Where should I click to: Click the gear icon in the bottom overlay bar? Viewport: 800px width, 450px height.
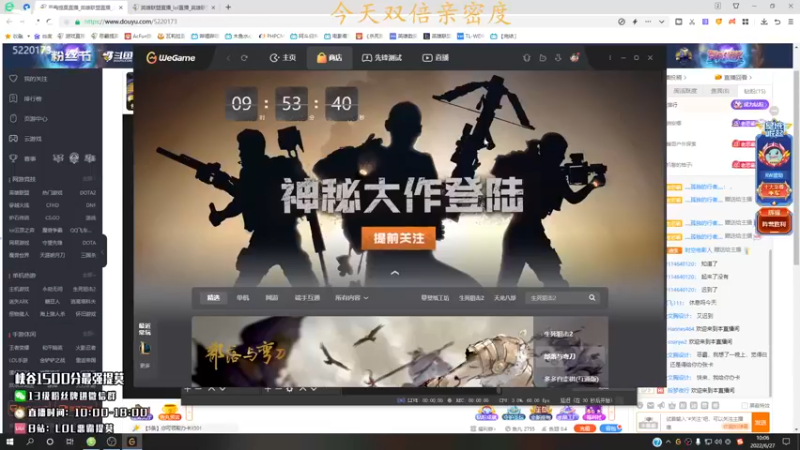pos(289,389)
